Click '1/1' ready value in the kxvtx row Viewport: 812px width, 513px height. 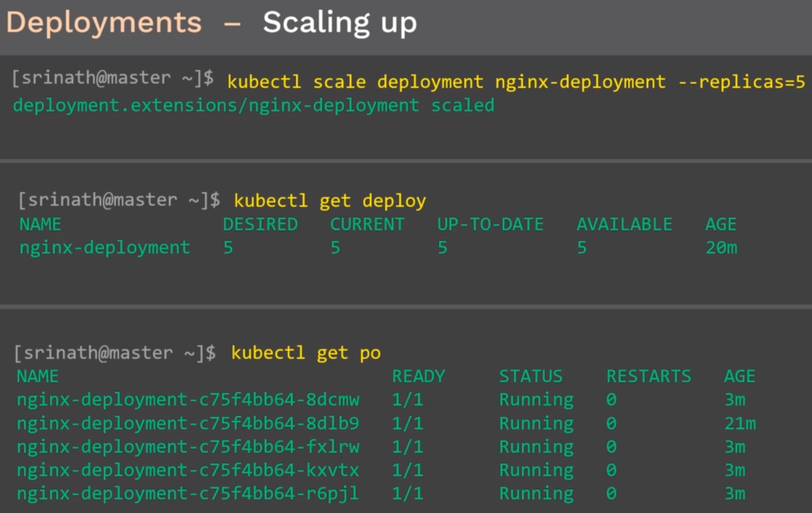coord(408,470)
